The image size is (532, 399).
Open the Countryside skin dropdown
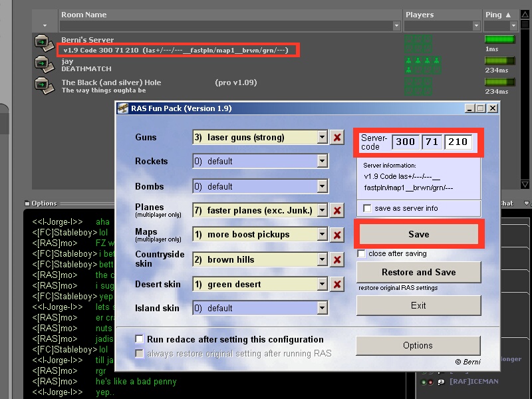[323, 260]
